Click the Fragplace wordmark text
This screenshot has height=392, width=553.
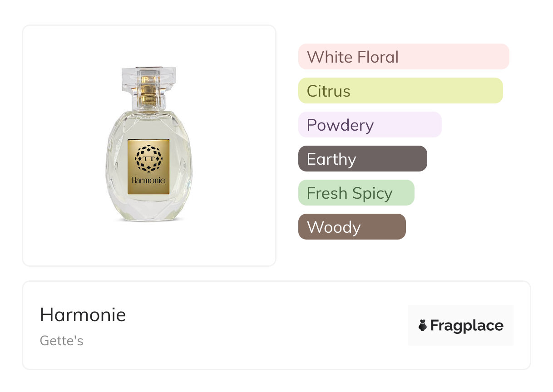coord(467,325)
